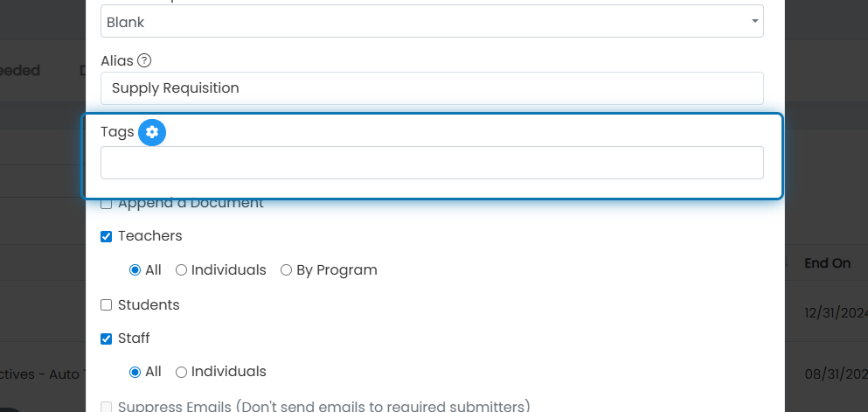Select the By Program radio option
Viewport: 868px width, 412px height.
tap(286, 270)
